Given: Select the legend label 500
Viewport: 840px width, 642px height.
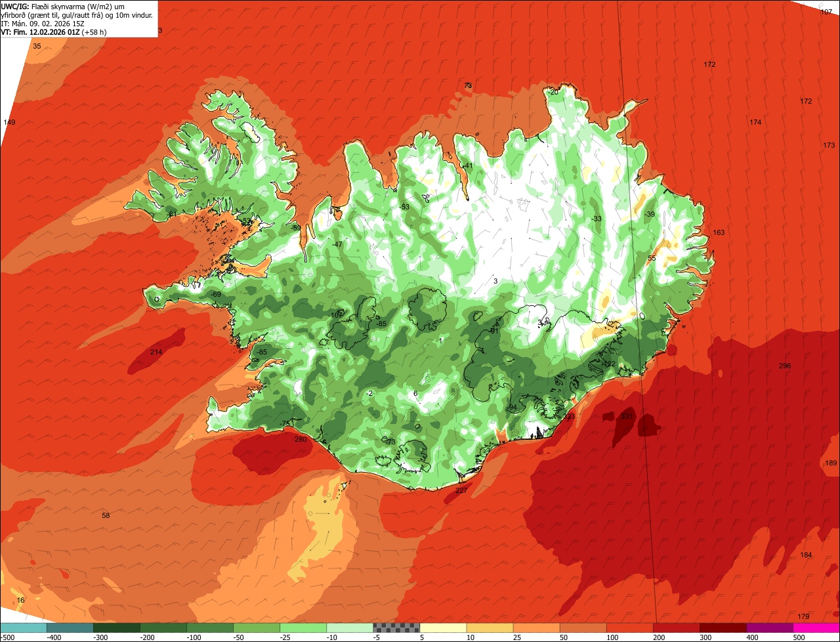Looking at the screenshot, I should (799, 637).
